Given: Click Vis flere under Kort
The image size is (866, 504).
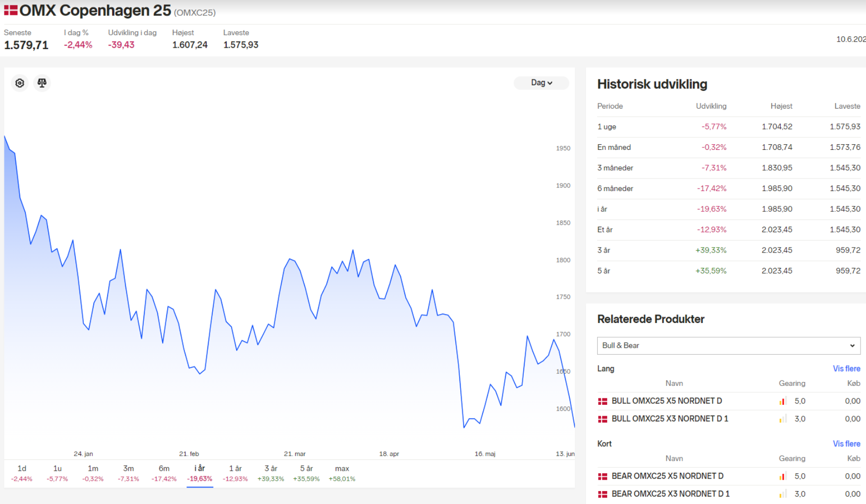Looking at the screenshot, I should click(846, 443).
